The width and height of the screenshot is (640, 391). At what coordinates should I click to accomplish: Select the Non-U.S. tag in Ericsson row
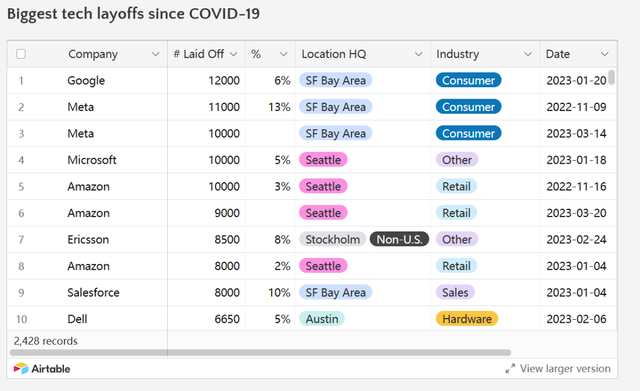point(399,239)
